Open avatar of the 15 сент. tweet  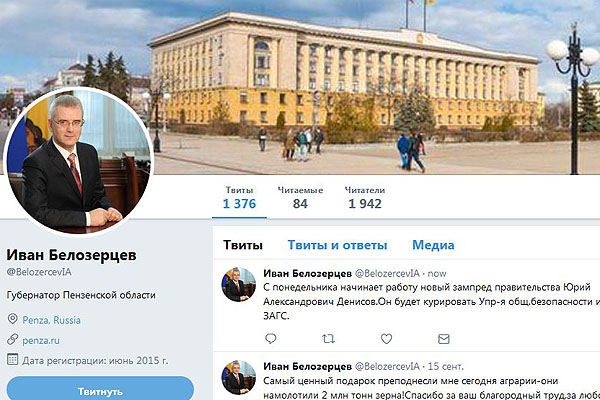pyautogui.click(x=238, y=377)
